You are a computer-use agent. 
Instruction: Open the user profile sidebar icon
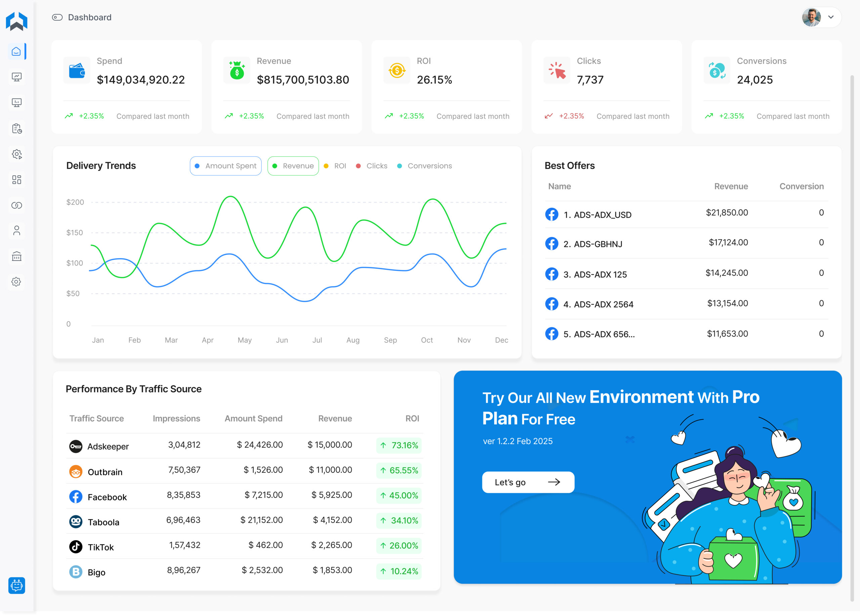(x=16, y=231)
